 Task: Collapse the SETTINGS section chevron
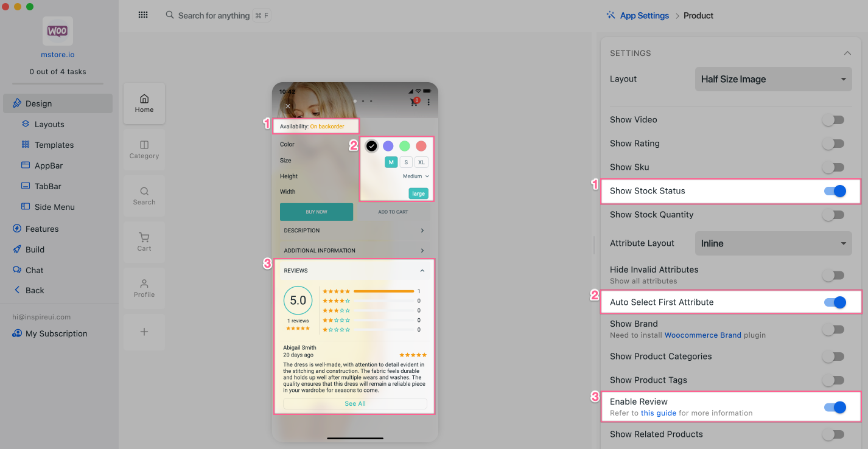847,54
